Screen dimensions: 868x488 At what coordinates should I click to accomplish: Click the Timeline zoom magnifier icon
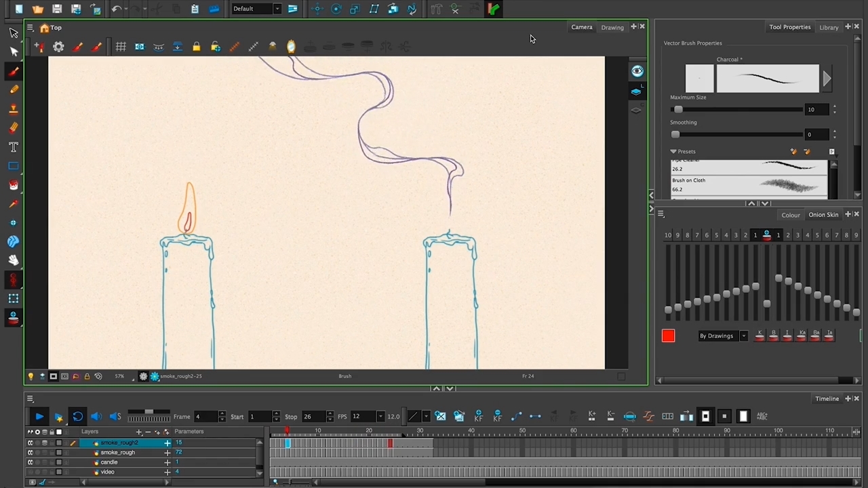275,482
